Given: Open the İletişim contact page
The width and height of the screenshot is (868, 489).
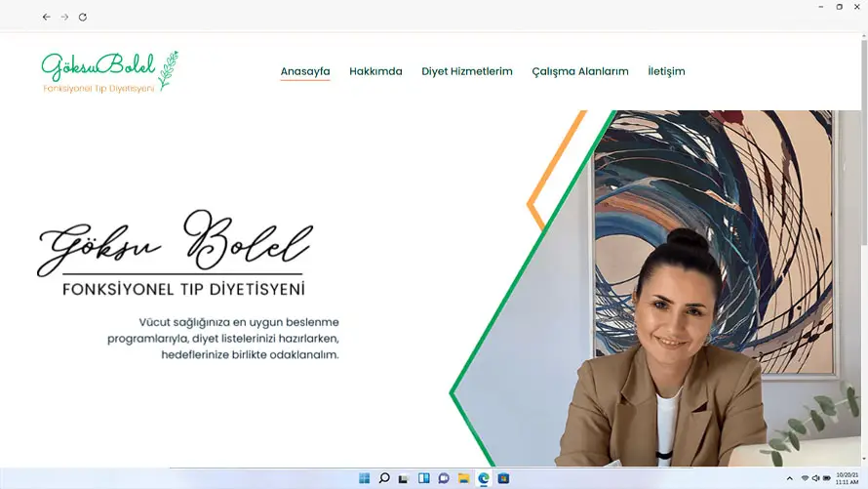Looking at the screenshot, I should coord(666,71).
